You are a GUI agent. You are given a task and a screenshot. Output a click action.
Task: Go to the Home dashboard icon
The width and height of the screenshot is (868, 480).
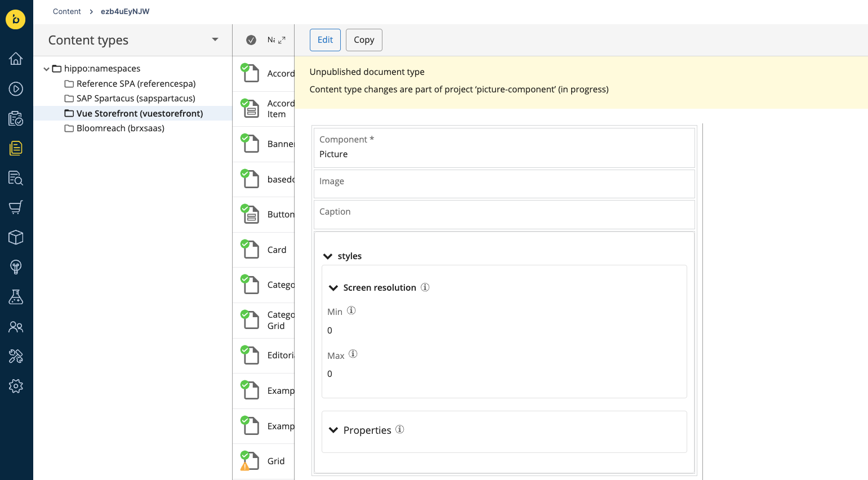coord(16,59)
